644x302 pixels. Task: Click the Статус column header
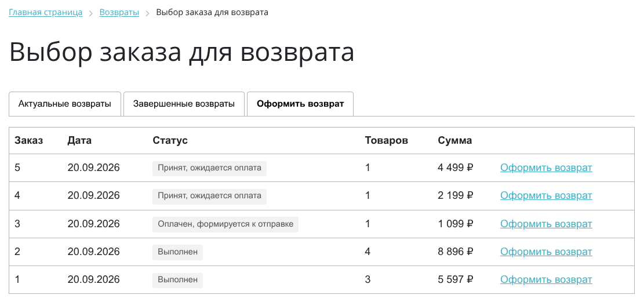170,140
